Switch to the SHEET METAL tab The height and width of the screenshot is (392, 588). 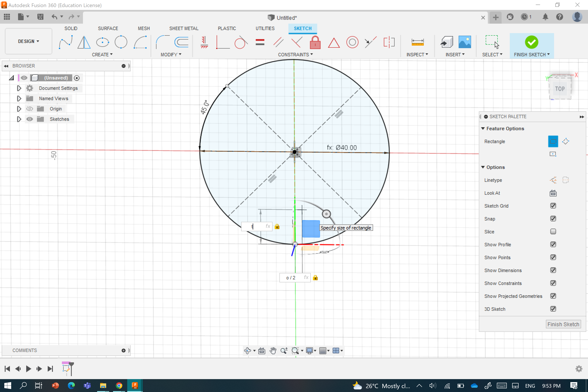pos(184,28)
